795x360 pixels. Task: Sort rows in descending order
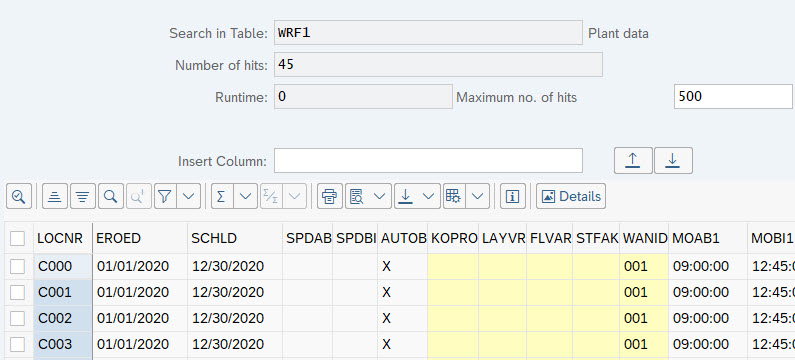pos(83,196)
